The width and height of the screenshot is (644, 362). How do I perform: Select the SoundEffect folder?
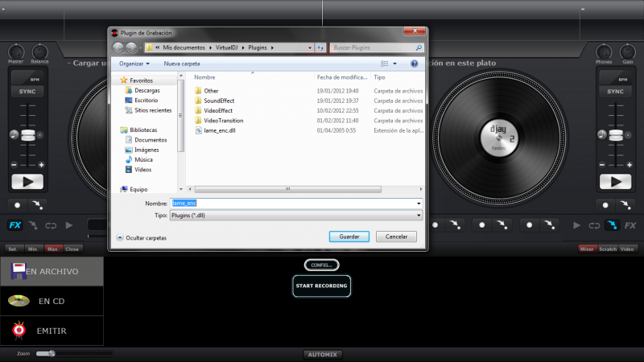point(219,101)
